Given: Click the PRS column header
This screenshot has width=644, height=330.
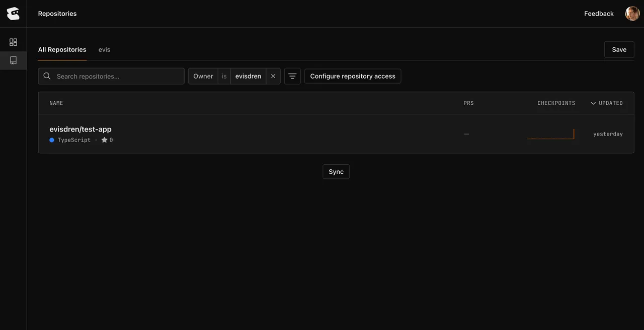Looking at the screenshot, I should click(x=468, y=103).
